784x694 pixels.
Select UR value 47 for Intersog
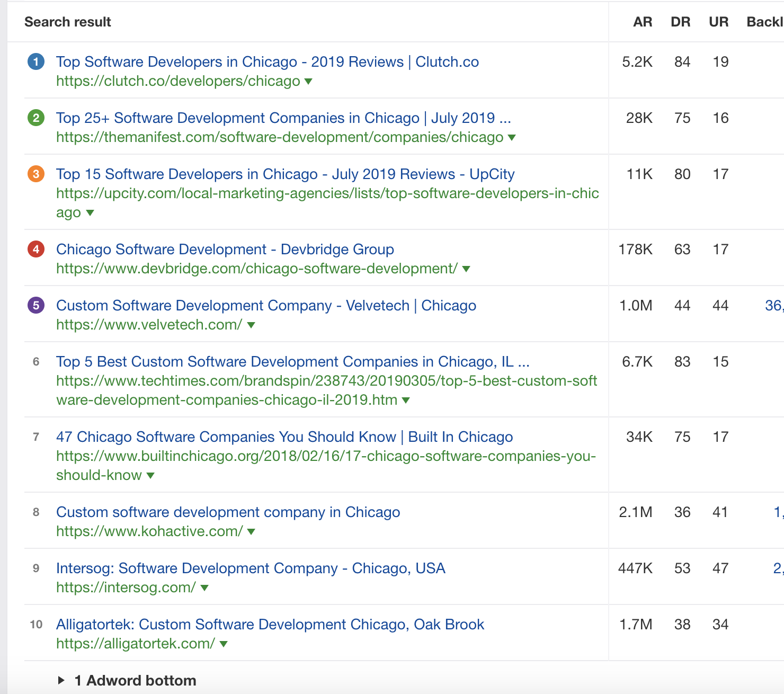(720, 568)
